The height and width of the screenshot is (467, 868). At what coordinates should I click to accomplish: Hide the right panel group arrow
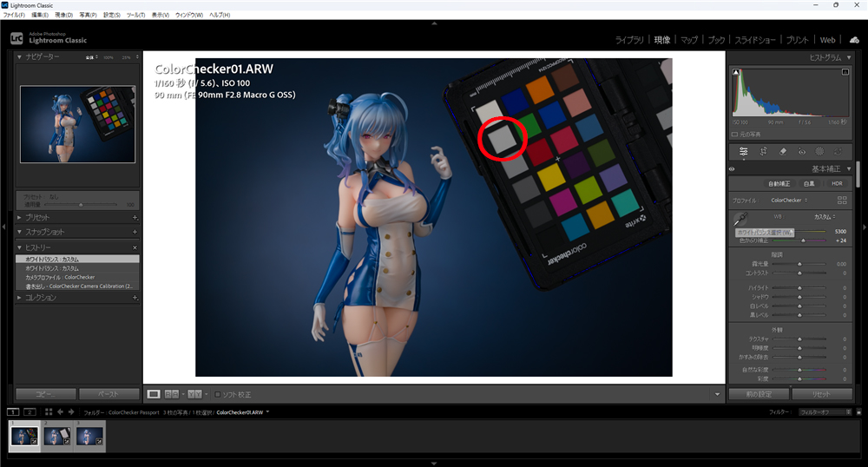tap(865, 227)
